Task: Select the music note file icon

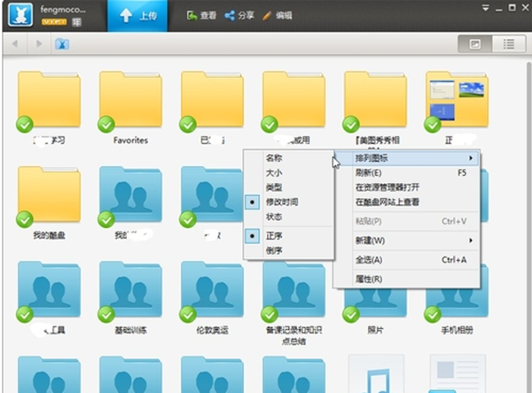Action: (376, 374)
